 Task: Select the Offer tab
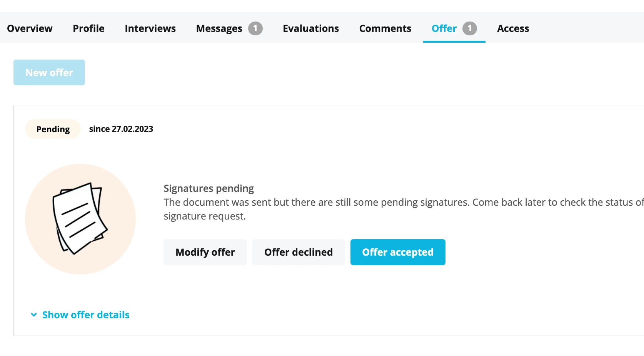[x=444, y=28]
